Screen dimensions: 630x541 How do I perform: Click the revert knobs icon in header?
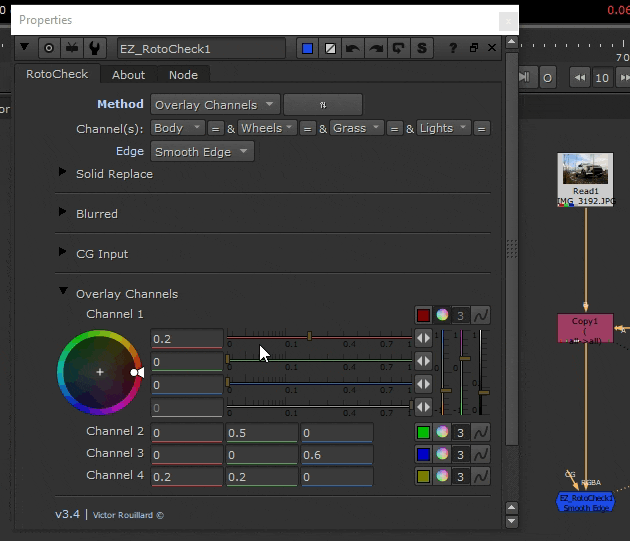399,48
